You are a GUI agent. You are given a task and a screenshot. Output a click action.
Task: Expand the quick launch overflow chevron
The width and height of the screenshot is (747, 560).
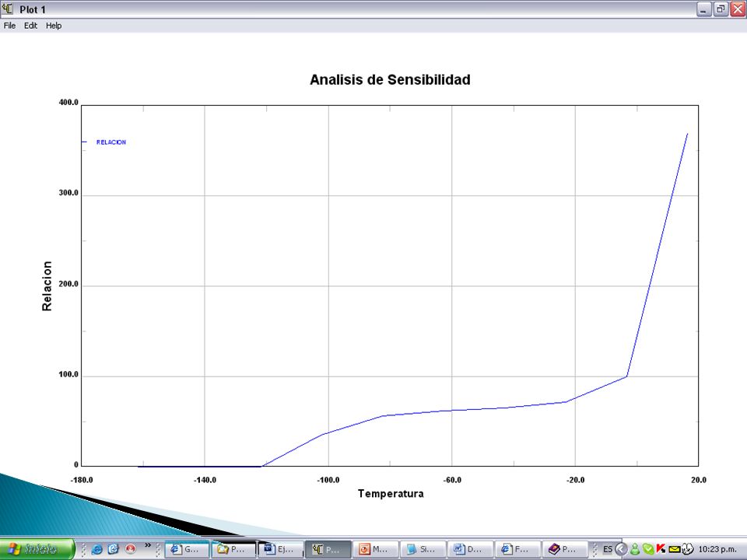pyautogui.click(x=148, y=546)
